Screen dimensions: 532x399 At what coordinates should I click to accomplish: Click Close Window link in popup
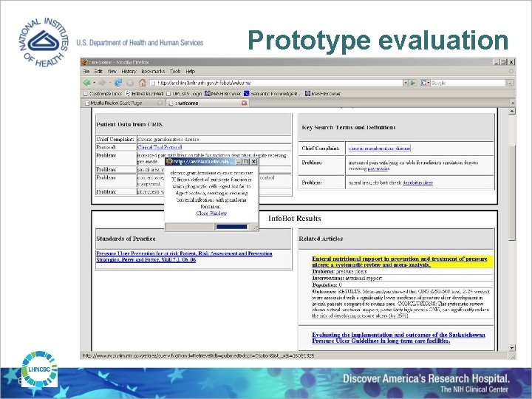[211, 213]
